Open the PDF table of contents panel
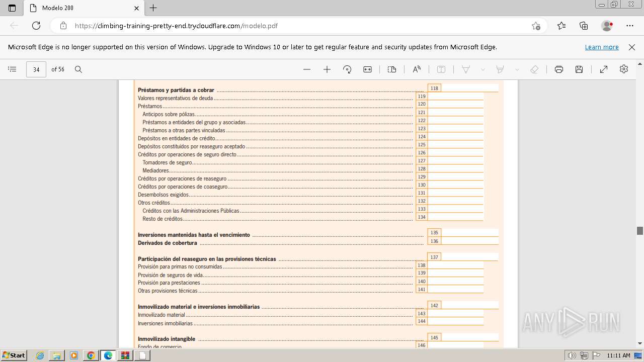Screen dimensions: 644x362 (x=13, y=69)
